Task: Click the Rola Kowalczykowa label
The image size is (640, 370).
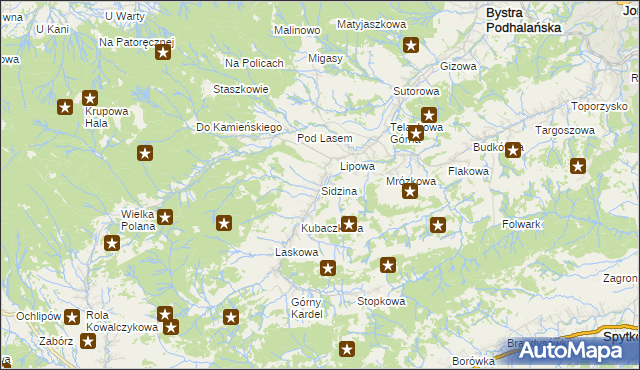Action: 122,321
